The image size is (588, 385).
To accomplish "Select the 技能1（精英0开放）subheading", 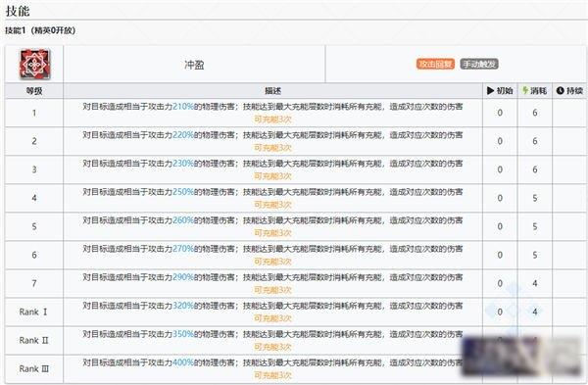I will pyautogui.click(x=40, y=30).
